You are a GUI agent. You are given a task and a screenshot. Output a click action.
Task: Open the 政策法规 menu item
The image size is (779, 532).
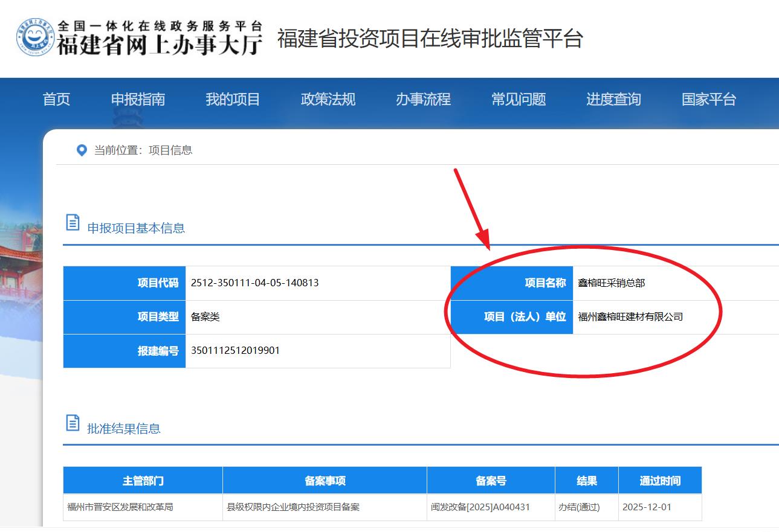coord(328,99)
